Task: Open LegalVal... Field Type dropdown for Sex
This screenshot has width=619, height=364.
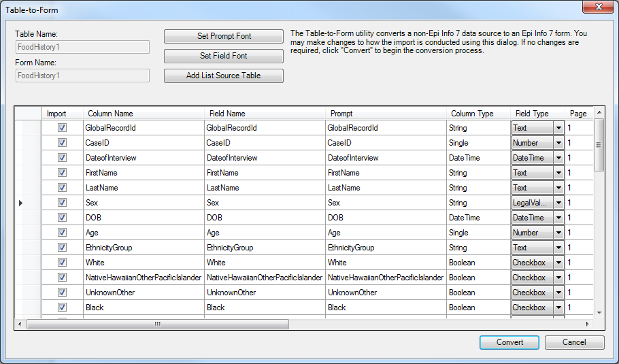Action: [x=558, y=203]
